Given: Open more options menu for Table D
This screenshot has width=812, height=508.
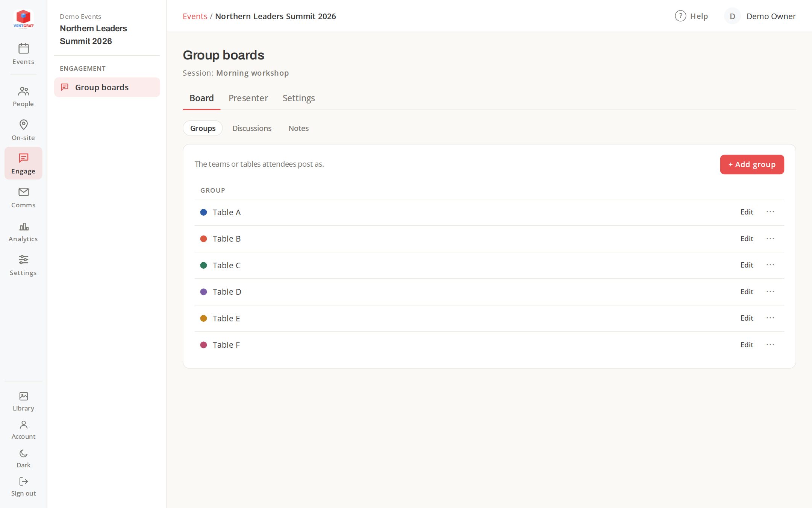Looking at the screenshot, I should pos(770,292).
